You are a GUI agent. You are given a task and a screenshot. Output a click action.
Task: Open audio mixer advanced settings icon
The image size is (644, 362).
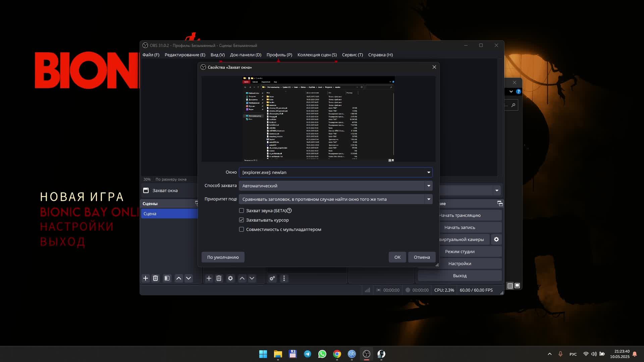pos(272,278)
